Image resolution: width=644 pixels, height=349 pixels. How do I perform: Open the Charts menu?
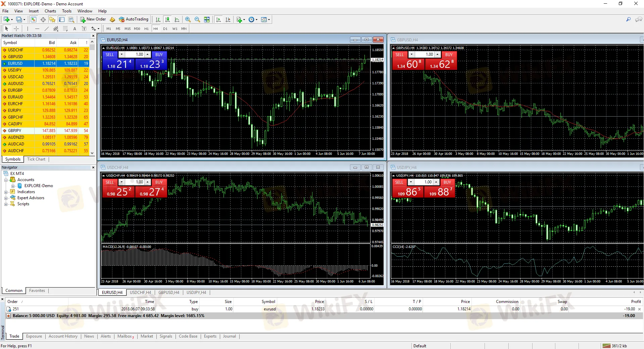pyautogui.click(x=50, y=11)
